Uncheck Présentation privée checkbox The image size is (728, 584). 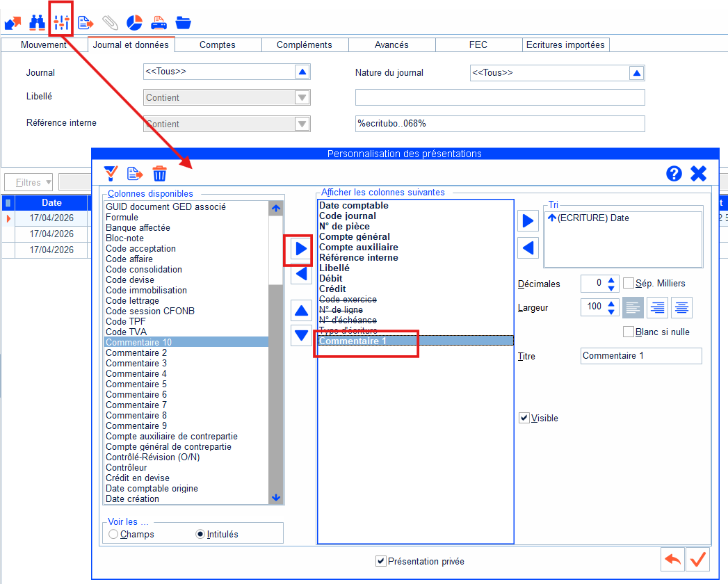(x=380, y=561)
